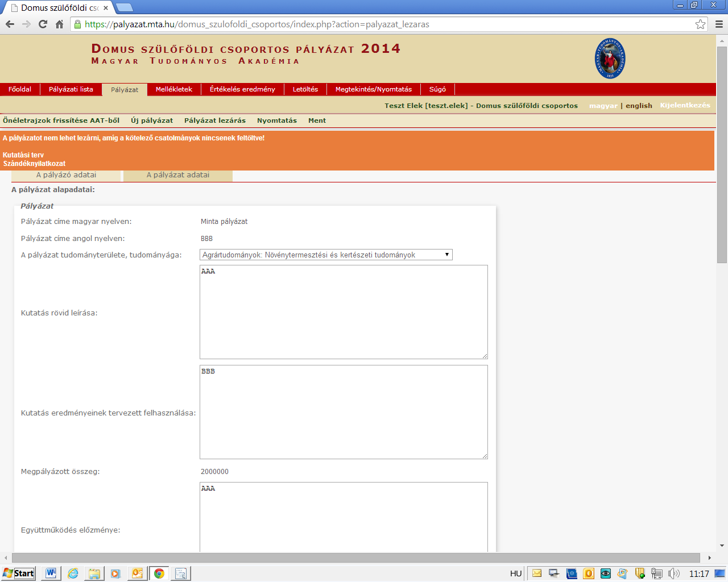Click the Pályázat lezárás link
Viewport: 728px width, 582px height.
point(215,120)
